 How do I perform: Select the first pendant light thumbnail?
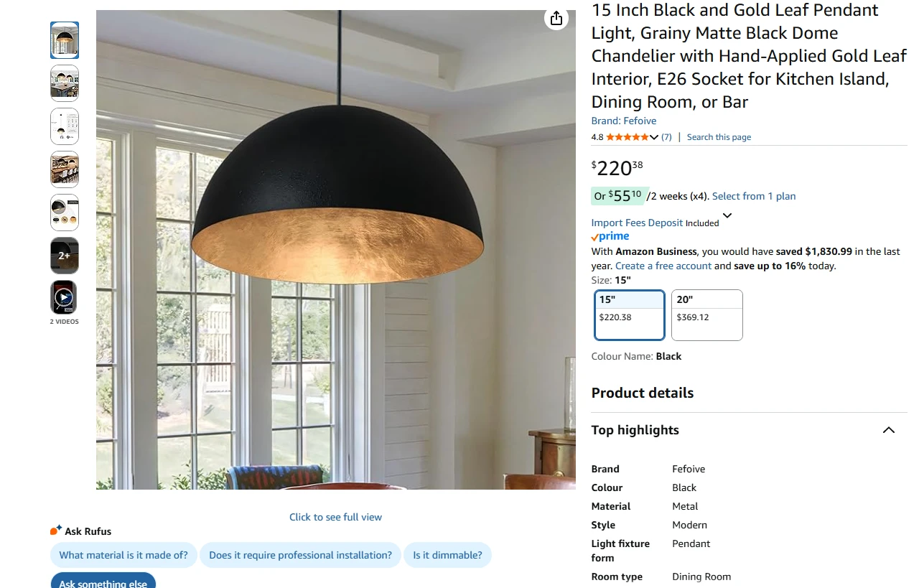[x=64, y=39]
